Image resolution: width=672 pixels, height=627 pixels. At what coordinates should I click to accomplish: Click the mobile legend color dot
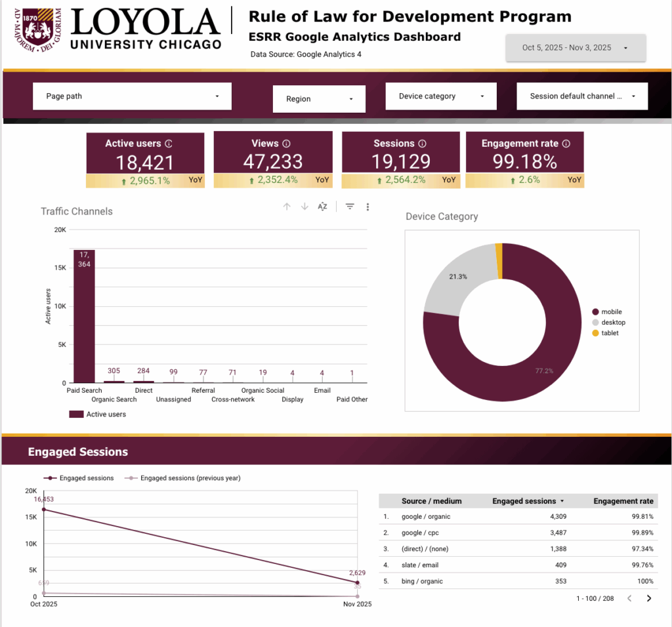[595, 312]
